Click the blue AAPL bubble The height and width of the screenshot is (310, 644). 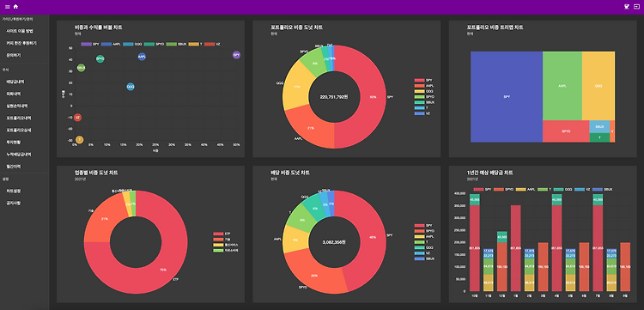click(142, 57)
